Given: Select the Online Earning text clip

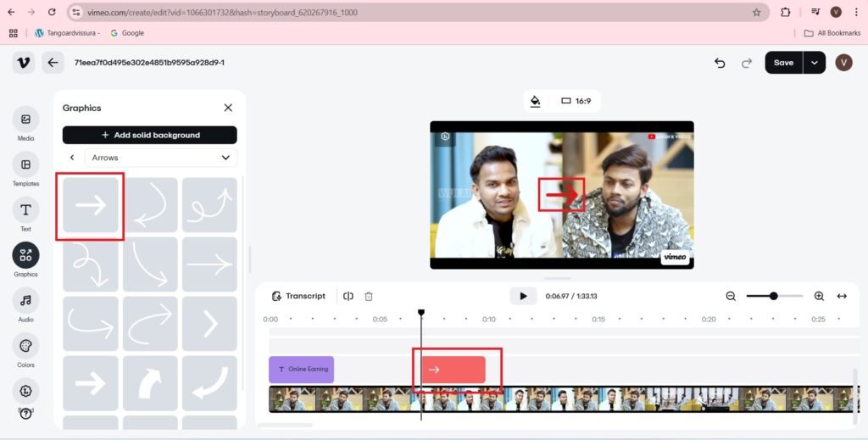Looking at the screenshot, I should coord(301,370).
